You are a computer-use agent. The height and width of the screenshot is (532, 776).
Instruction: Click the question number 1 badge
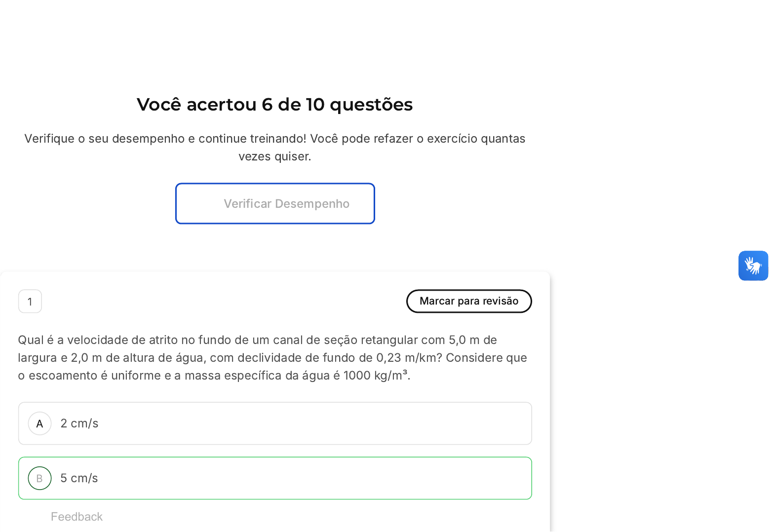(30, 302)
